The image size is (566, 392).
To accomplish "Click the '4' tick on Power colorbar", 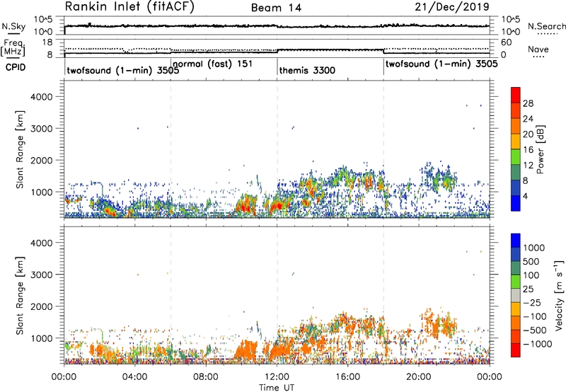I will point(526,197).
